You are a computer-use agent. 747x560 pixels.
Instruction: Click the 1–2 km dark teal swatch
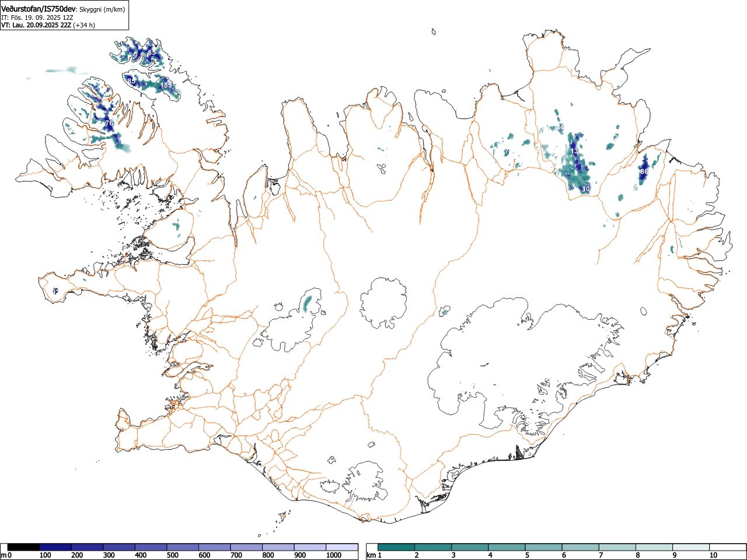click(x=396, y=547)
